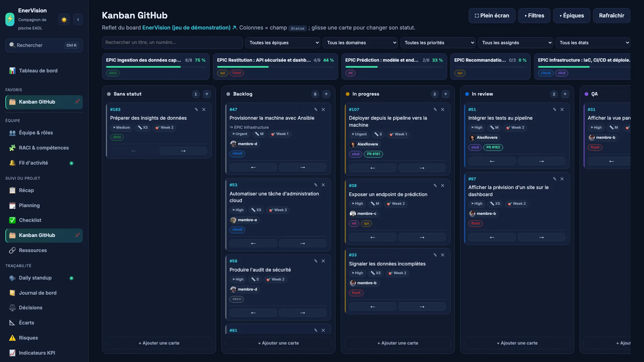Collapse the Épiques section toggle
This screenshot has height=362, width=644.
pos(572,16)
